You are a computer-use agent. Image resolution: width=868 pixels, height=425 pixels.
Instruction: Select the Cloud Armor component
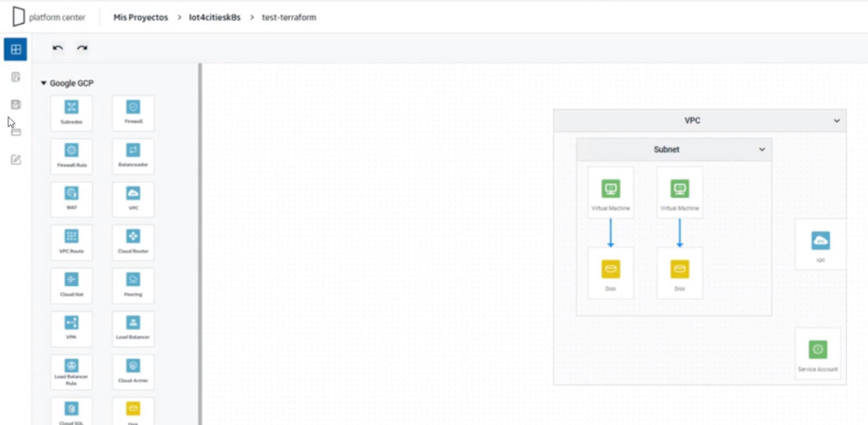[x=133, y=372]
